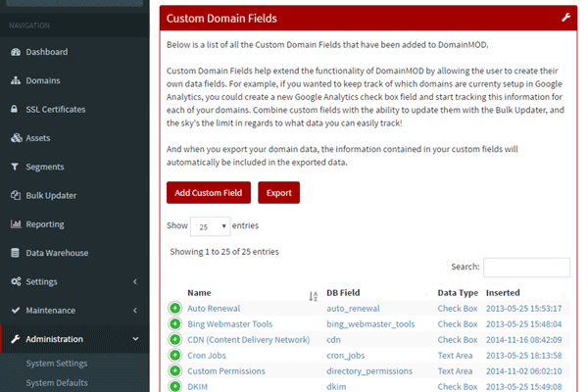The image size is (588, 392).
Task: Click the Name column sort icon
Action: (x=313, y=293)
